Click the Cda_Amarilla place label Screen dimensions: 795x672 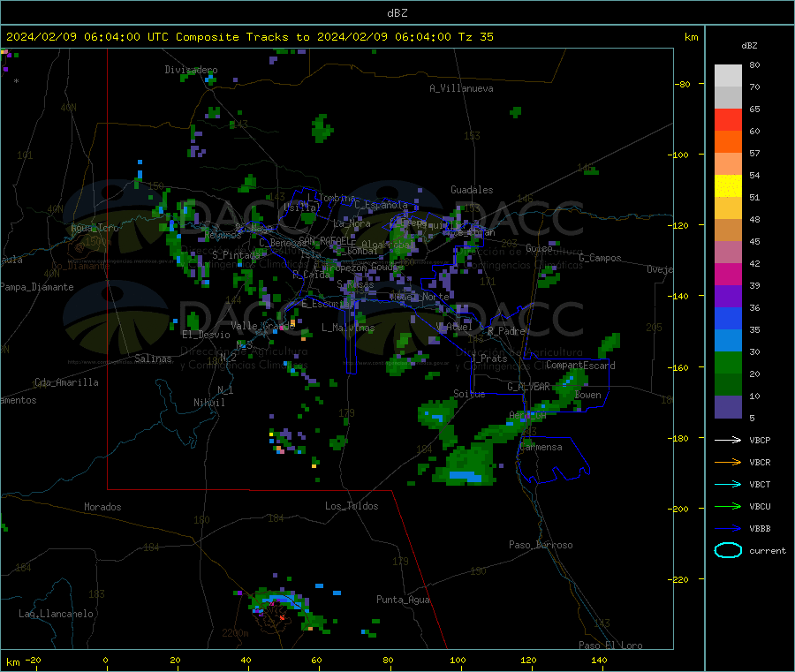click(x=66, y=382)
